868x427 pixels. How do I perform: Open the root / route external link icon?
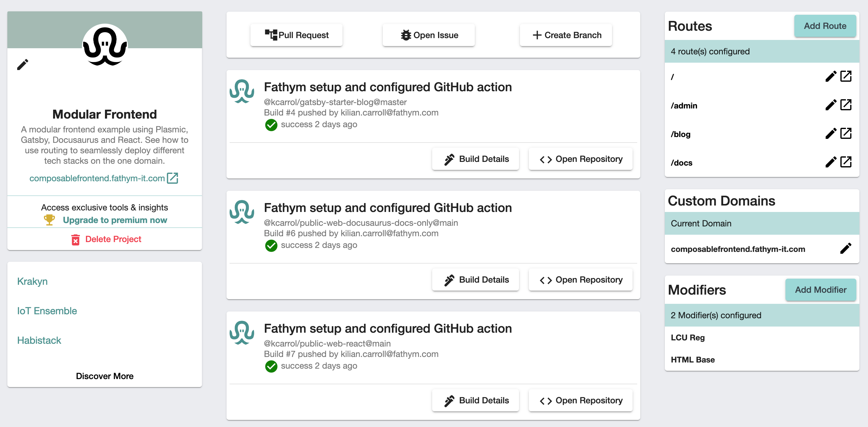click(846, 76)
